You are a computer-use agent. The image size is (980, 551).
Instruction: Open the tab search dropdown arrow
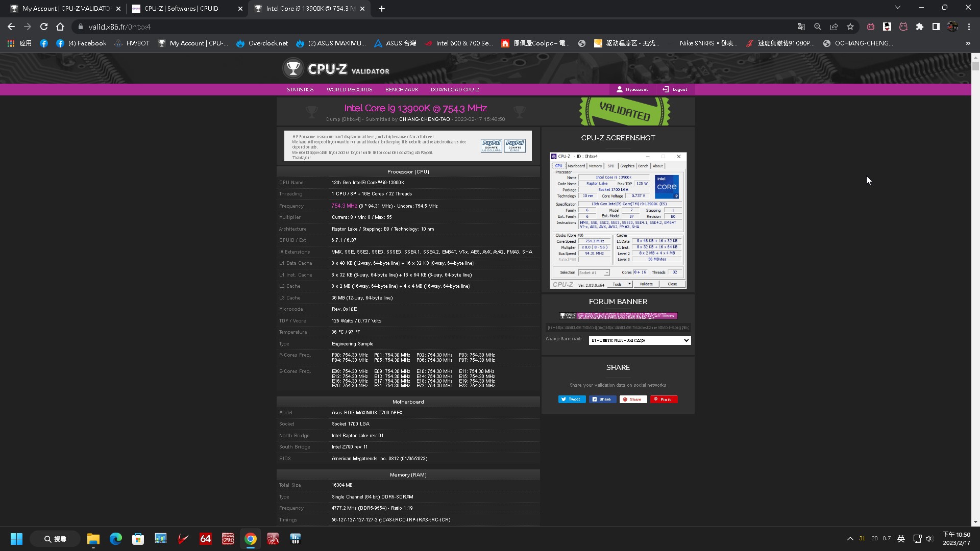click(x=898, y=7)
